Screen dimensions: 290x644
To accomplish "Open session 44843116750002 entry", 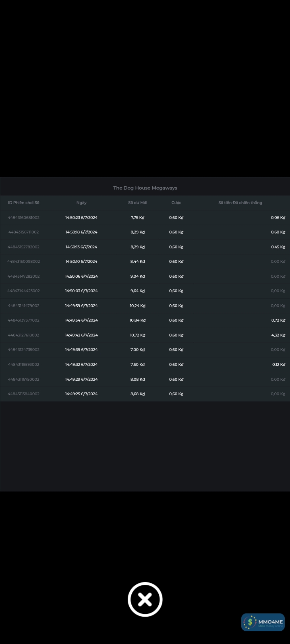I will pyautogui.click(x=24, y=380).
